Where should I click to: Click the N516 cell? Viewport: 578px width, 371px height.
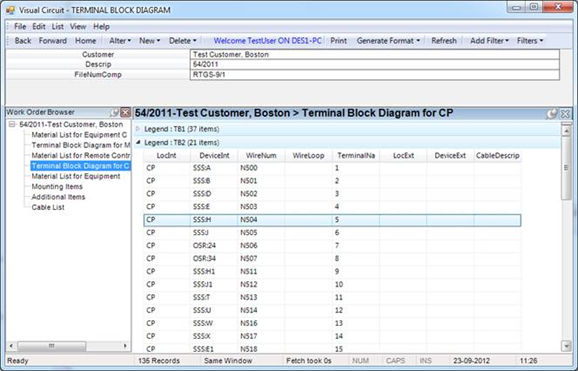(261, 323)
